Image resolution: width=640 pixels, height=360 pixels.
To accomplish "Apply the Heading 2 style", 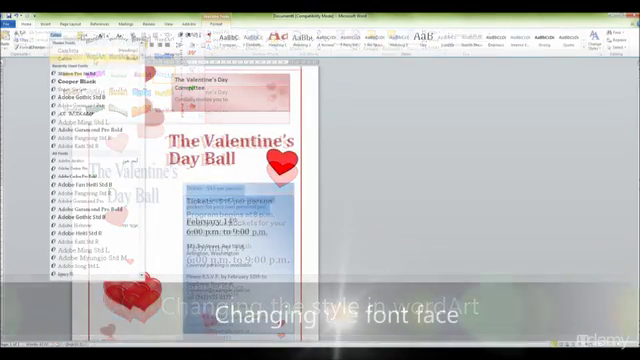I will point(302,40).
